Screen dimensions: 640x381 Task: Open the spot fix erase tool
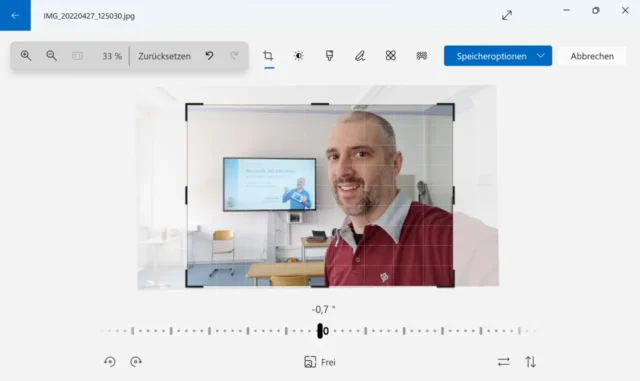391,56
